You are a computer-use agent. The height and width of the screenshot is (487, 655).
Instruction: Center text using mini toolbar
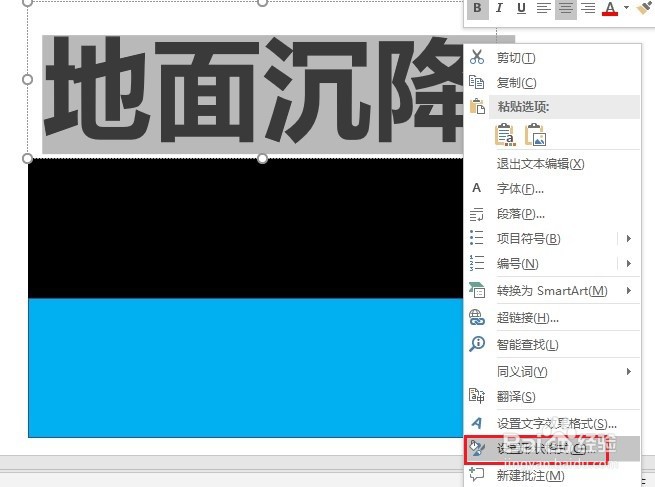click(x=566, y=8)
